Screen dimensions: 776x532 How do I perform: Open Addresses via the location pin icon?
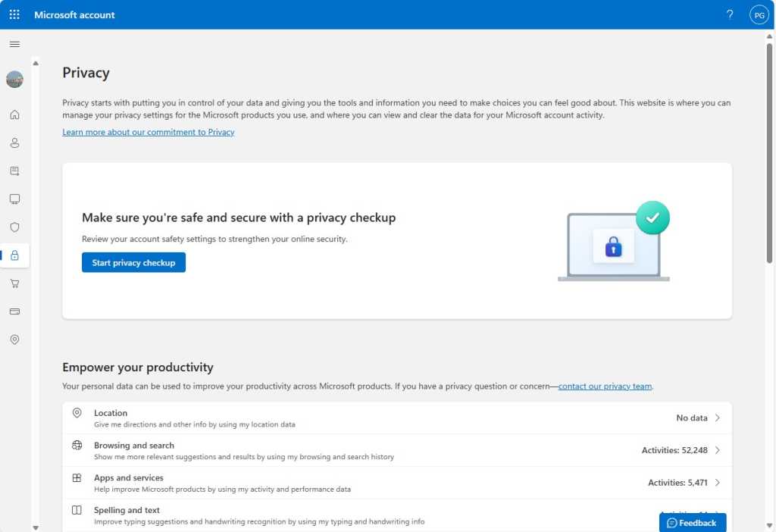point(14,340)
